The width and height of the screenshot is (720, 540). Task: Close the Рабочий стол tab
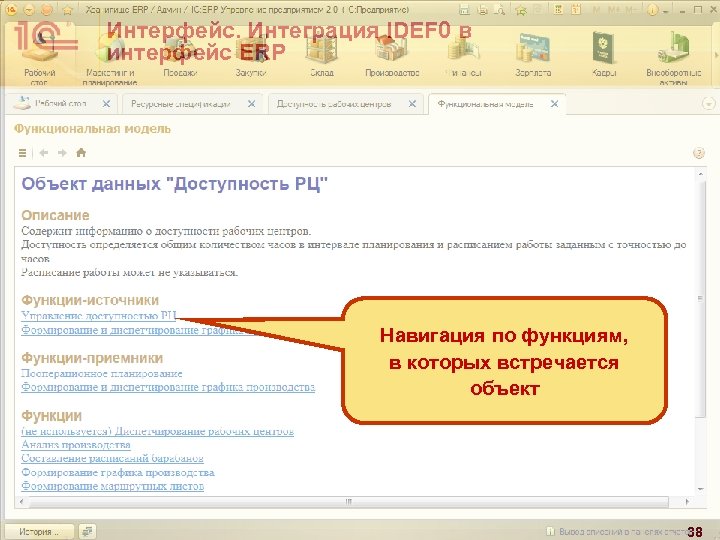click(x=106, y=104)
